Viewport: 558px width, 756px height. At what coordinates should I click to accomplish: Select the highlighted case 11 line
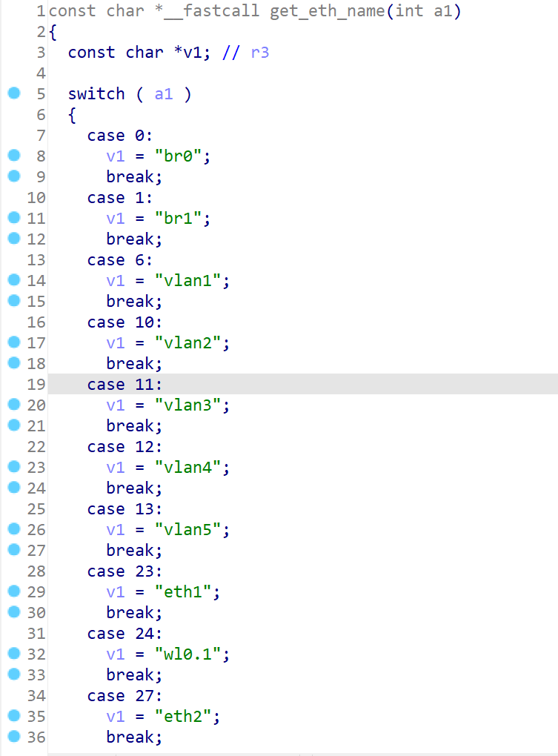coord(124,385)
